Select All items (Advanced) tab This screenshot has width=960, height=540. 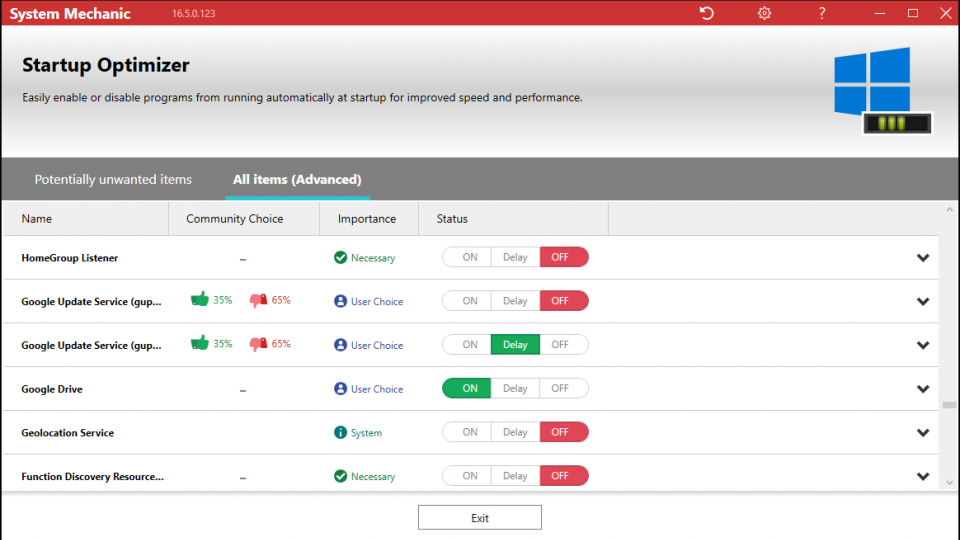coord(297,179)
